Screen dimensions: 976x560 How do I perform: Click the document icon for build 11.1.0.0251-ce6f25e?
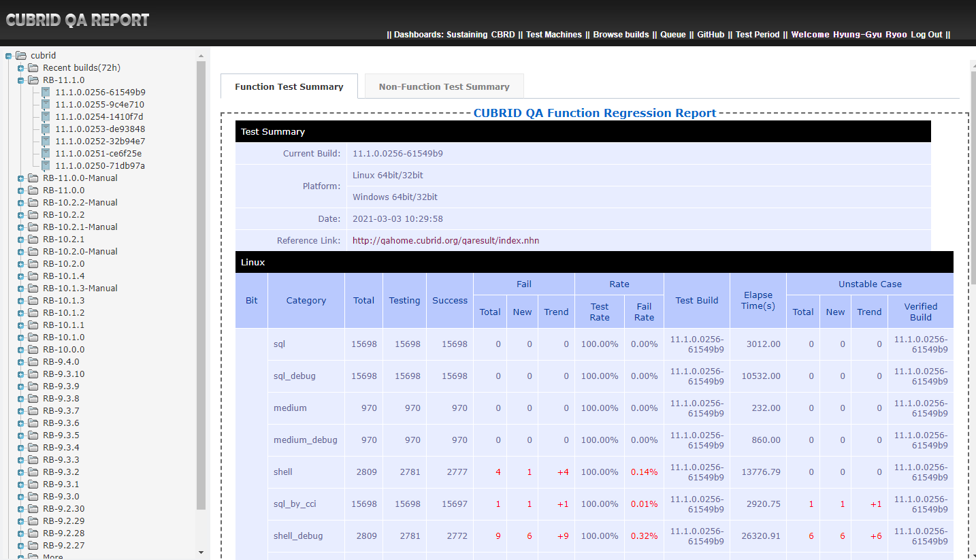(x=46, y=154)
